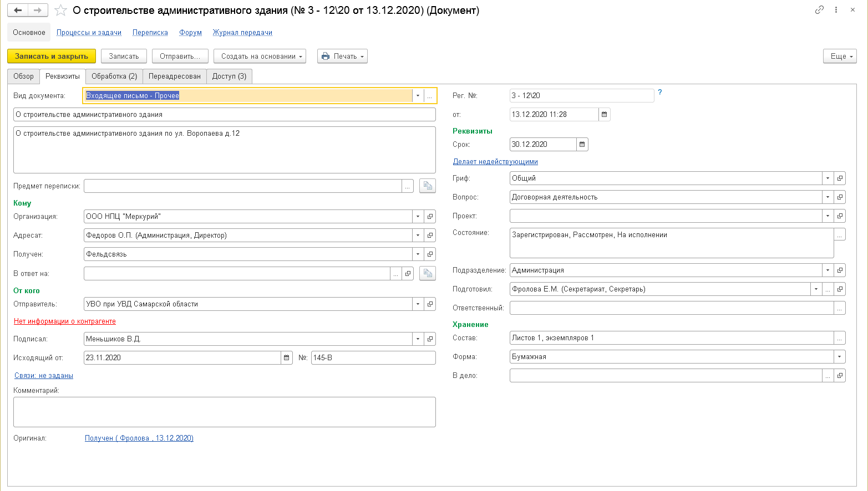Open the Подготовил record with the open icon
This screenshot has height=491, width=868.
pos(840,289)
